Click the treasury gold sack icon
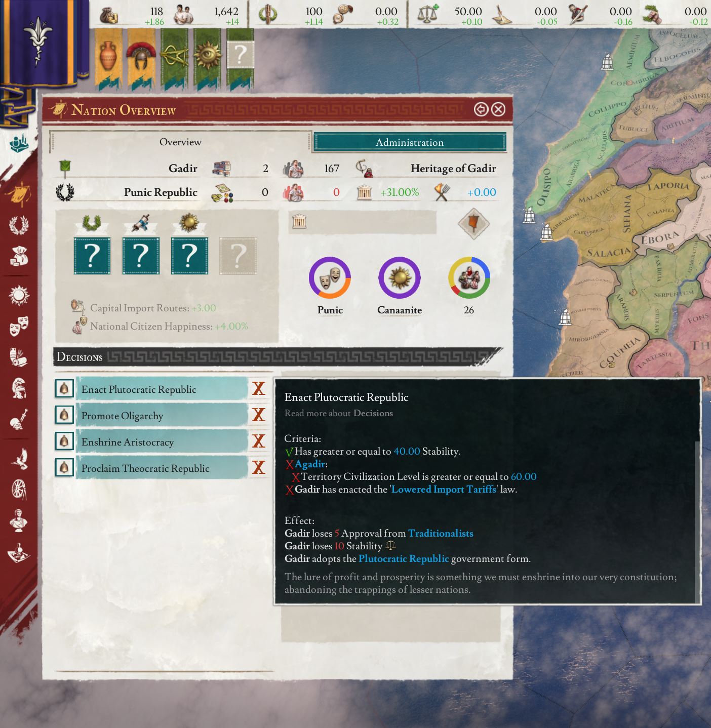 (108, 14)
